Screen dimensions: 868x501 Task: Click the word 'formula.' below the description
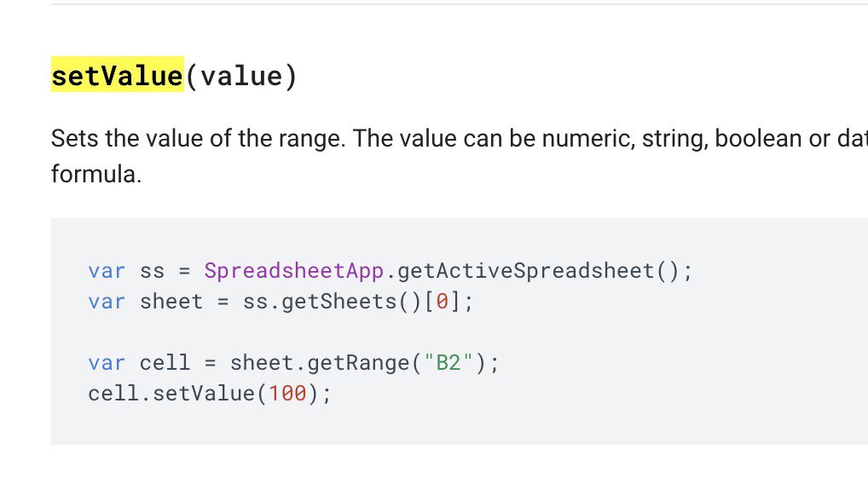[95, 177]
